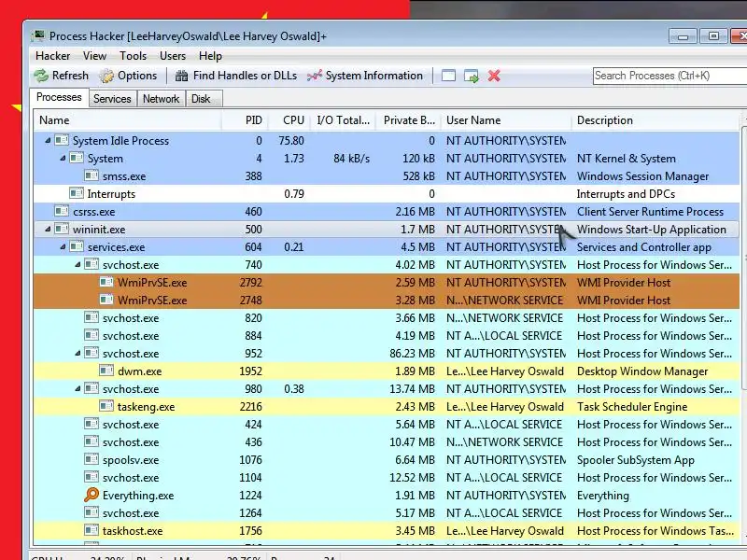The height and width of the screenshot is (560, 747).
Task: Click the red X terminate icon
Action: click(494, 76)
